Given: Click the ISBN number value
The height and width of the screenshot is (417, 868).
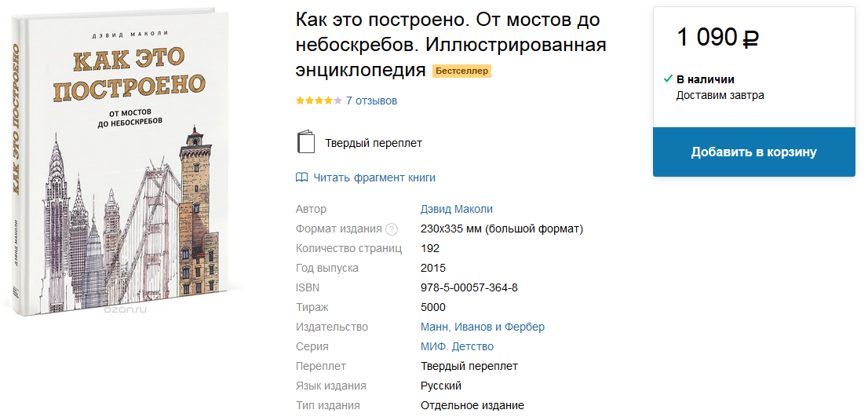Looking at the screenshot, I should (469, 287).
